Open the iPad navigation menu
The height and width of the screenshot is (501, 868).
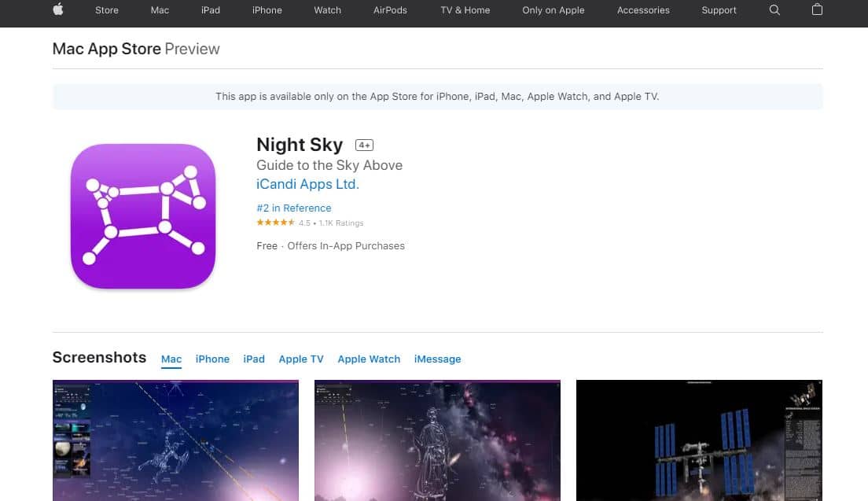(x=211, y=10)
